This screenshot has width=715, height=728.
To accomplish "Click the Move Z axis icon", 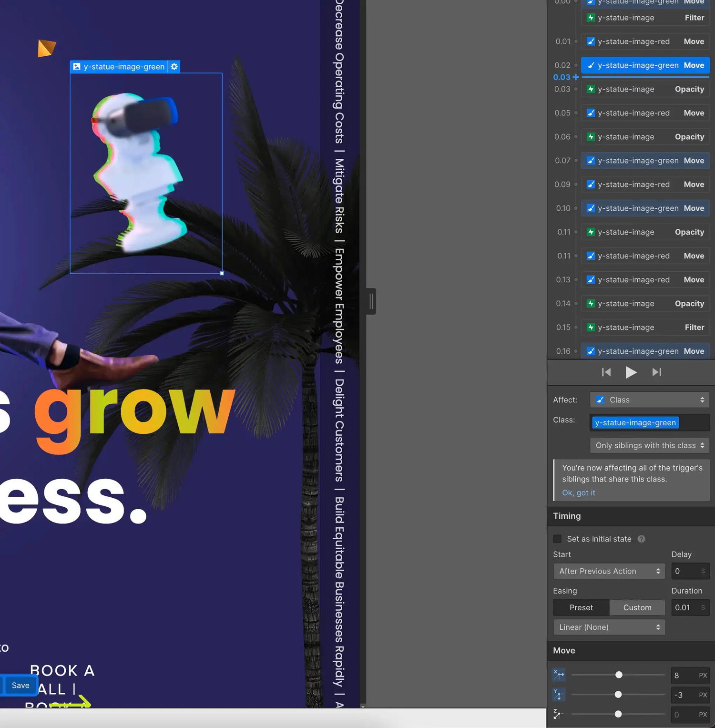I will (x=557, y=714).
